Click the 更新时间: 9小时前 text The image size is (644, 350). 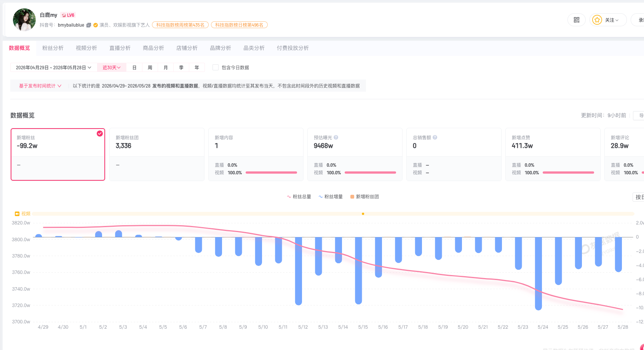tap(604, 115)
